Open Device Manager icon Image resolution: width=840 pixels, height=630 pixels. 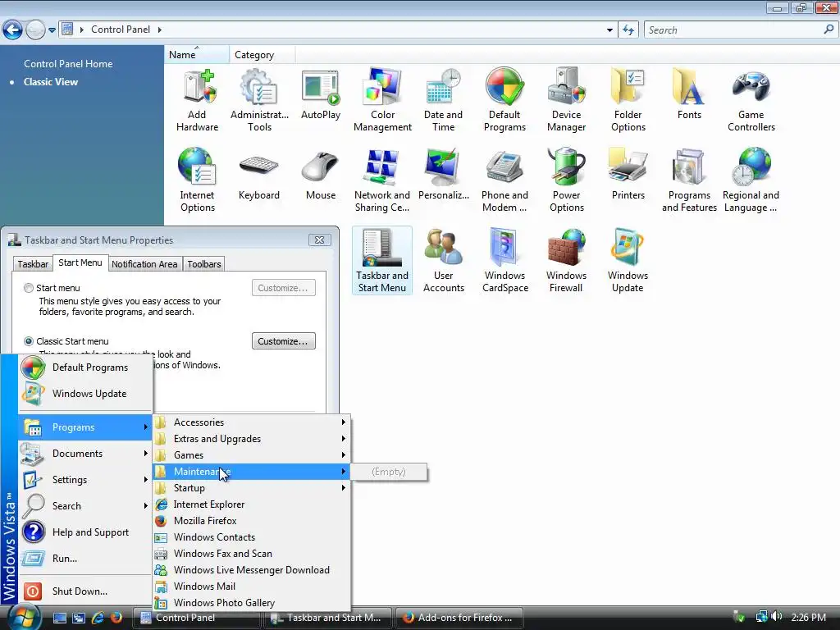[566, 101]
